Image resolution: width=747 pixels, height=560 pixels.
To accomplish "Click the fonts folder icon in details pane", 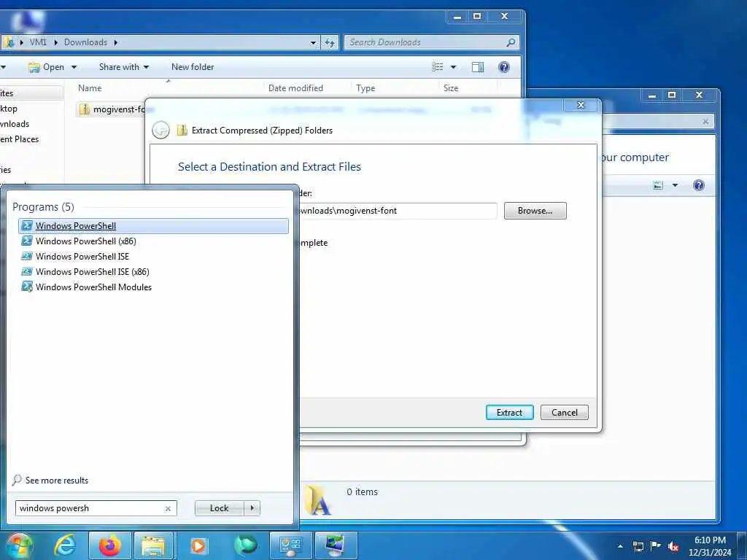I will [317, 500].
